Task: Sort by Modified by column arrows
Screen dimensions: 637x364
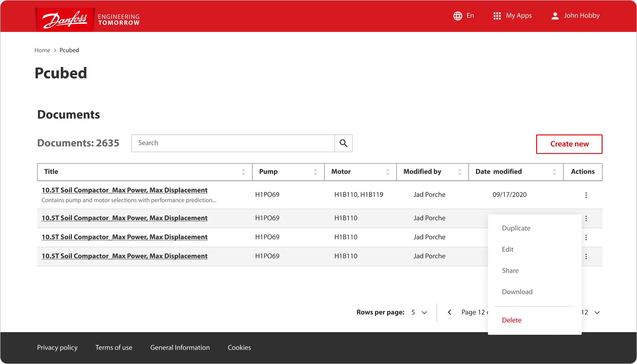Action: click(460, 172)
